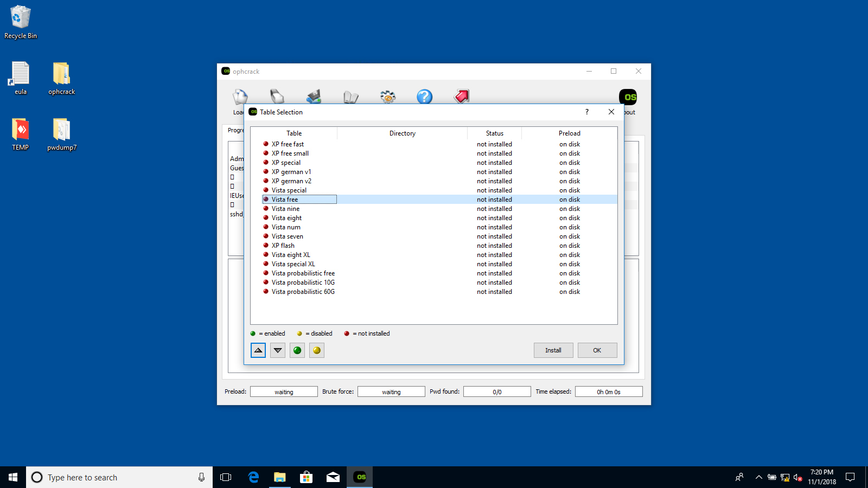Close the Table Selection dialog
Screen dimensions: 868x488
pos(611,112)
